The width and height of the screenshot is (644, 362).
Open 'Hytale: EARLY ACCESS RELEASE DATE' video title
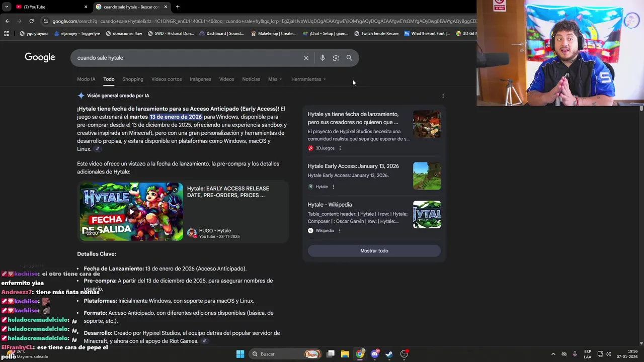[x=228, y=192]
